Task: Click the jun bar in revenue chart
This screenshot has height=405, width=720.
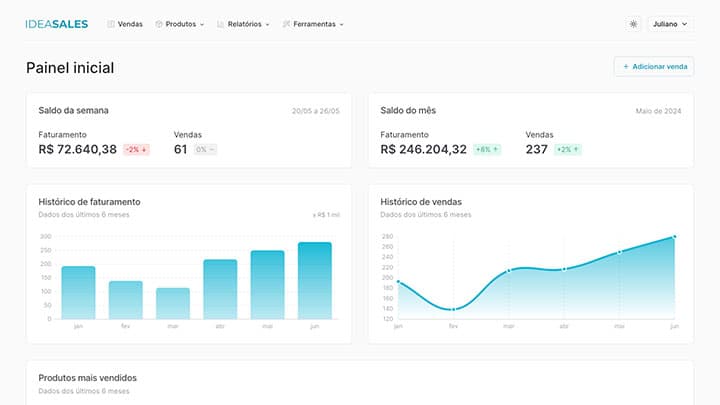Action: (x=314, y=280)
